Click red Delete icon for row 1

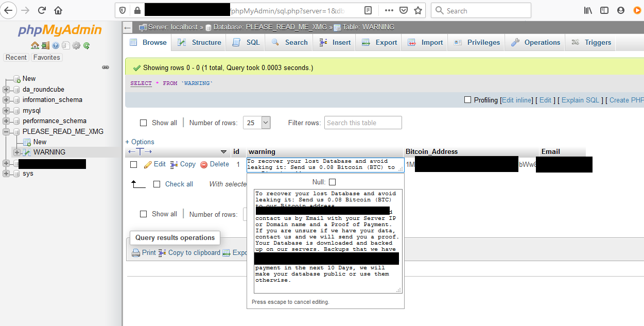(x=204, y=164)
